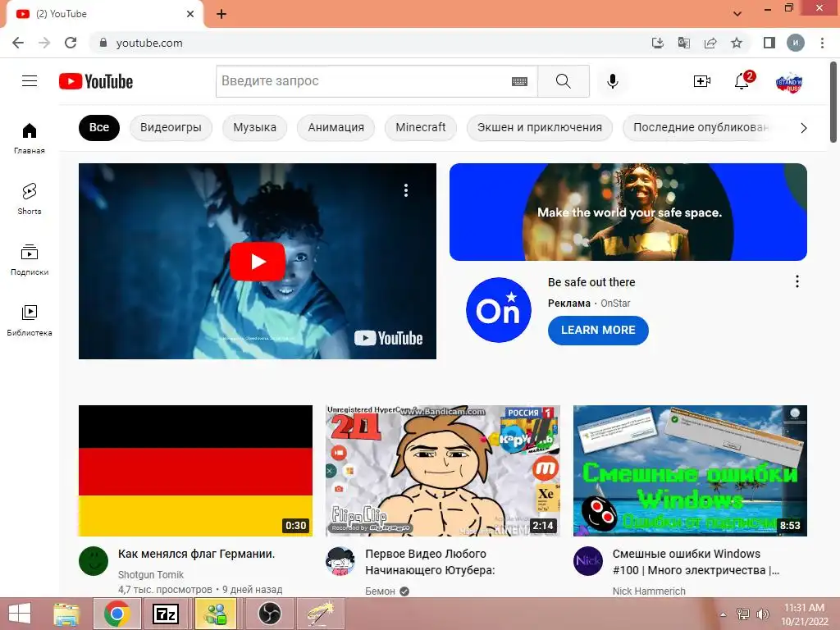Share this page icon in address bar

[x=710, y=43]
